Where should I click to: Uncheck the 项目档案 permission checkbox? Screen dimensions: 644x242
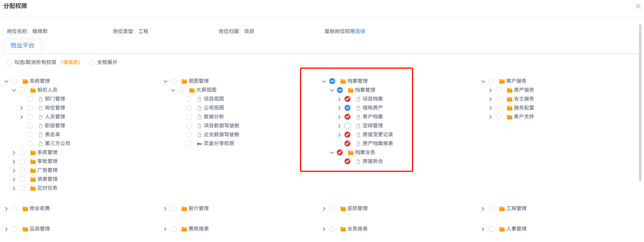pos(347,99)
